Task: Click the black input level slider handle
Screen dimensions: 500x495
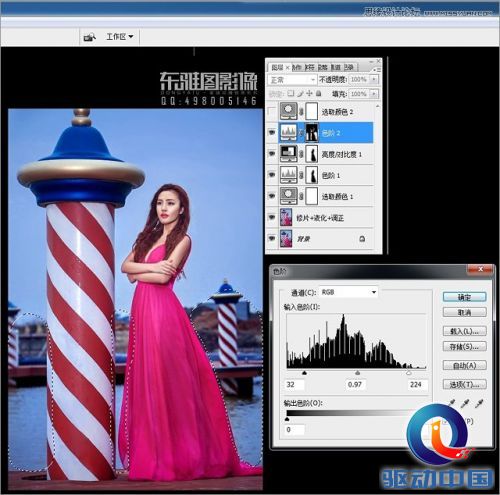Action: point(304,373)
